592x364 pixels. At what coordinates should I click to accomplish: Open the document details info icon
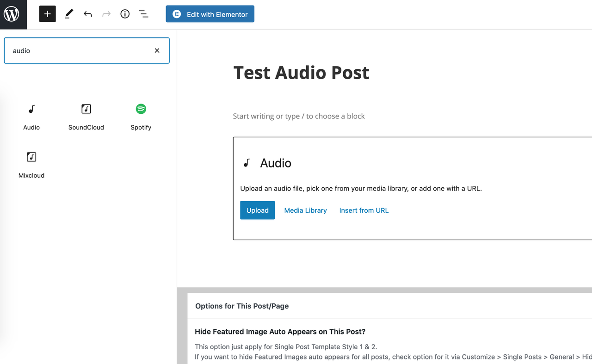click(x=125, y=14)
